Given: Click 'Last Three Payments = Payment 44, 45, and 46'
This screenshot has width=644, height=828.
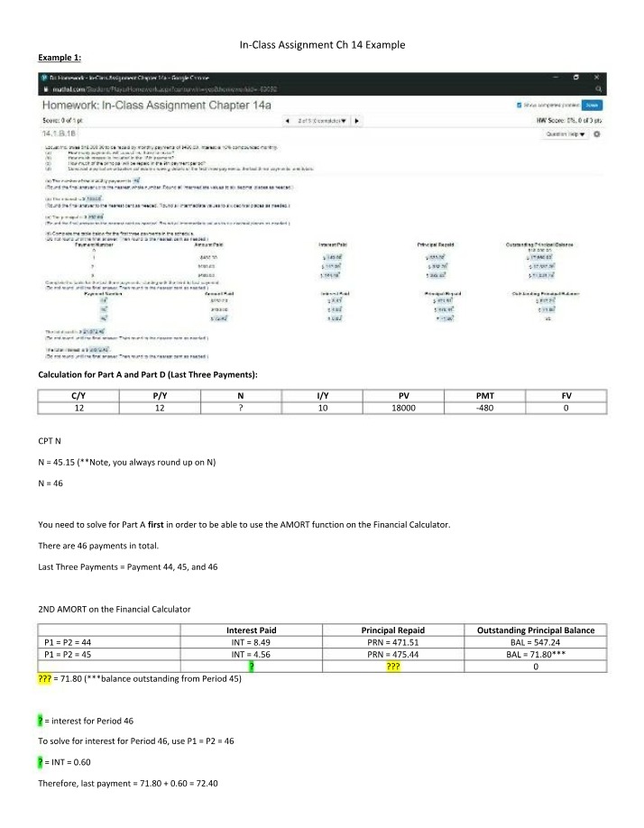Looking at the screenshot, I should pyautogui.click(x=128, y=566).
